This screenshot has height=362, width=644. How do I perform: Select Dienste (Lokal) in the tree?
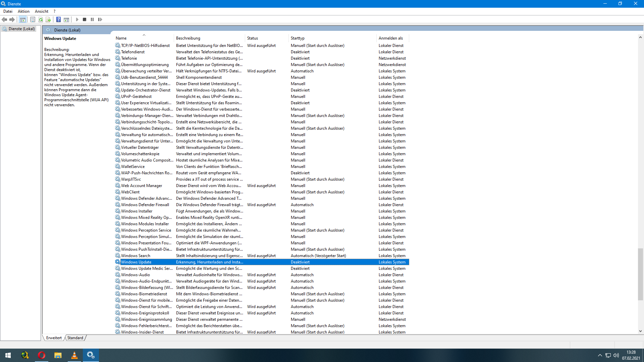[x=21, y=29]
